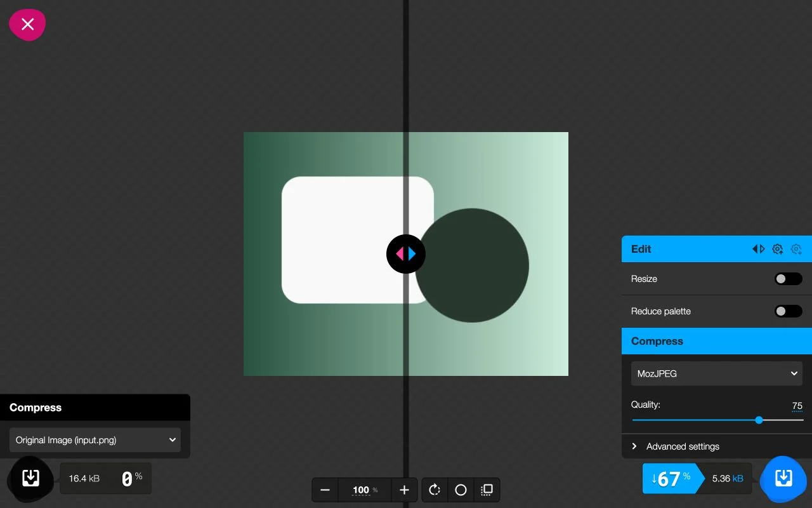Turn on the Reduce palette switch
Viewport: 812px width, 508px height.
click(x=789, y=311)
